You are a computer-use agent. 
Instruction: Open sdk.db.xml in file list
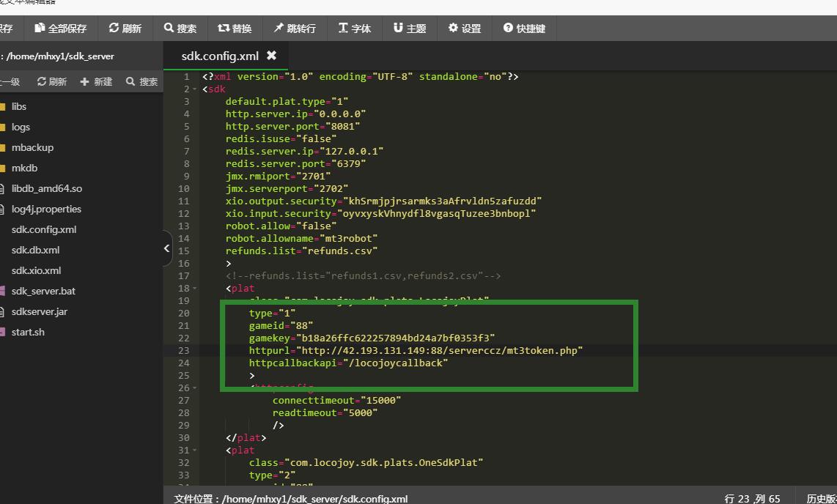pos(35,250)
